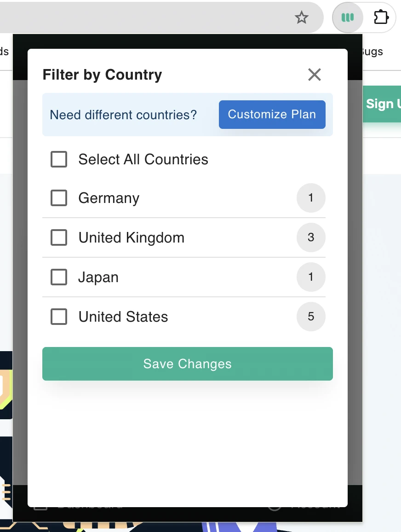Screen dimensions: 401x532
Task: Click the green extension icon in toolbar
Action: point(348,18)
